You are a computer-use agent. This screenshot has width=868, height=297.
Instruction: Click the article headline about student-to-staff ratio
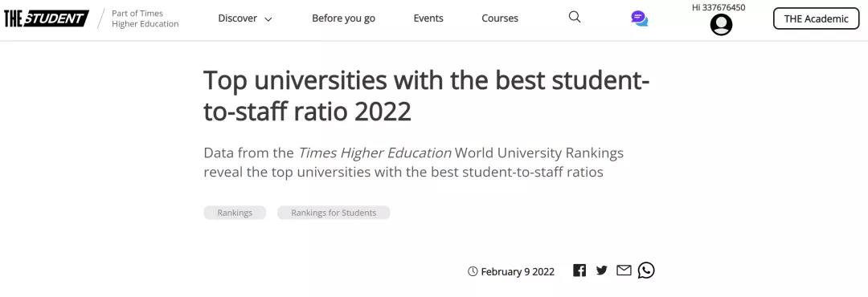click(426, 96)
